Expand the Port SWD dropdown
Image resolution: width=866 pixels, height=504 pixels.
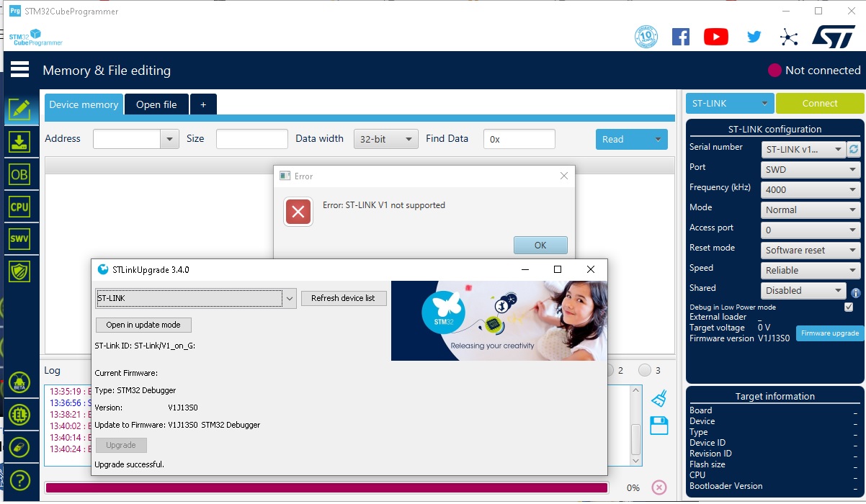[811, 170]
